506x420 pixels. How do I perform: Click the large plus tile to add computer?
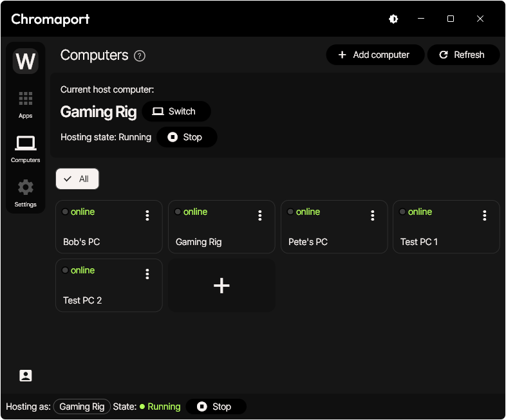click(221, 286)
